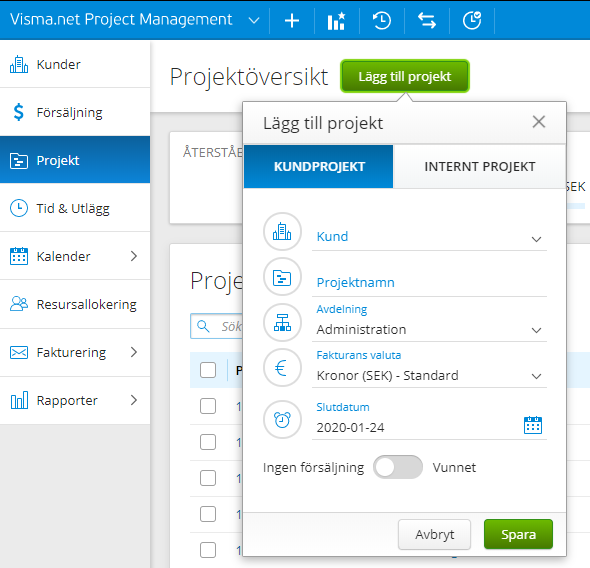Open Försäljning in the sidebar

(x=75, y=112)
